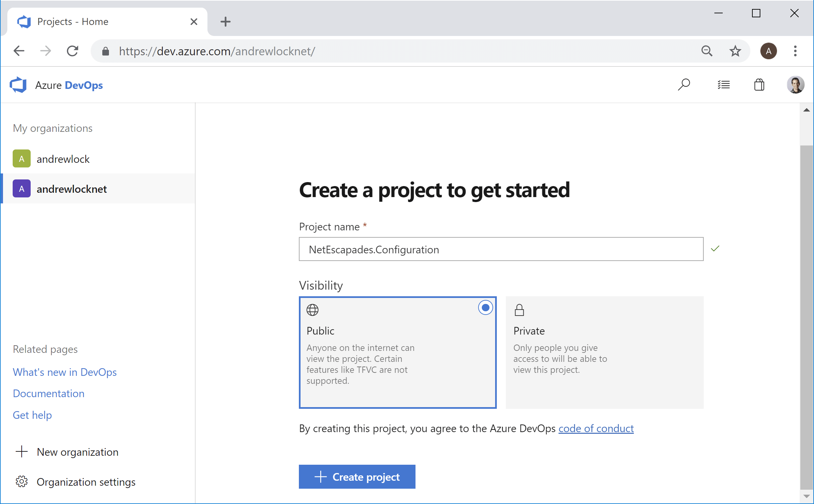Click the lock icon in Private card
Image resolution: width=814 pixels, height=504 pixels.
(x=519, y=310)
